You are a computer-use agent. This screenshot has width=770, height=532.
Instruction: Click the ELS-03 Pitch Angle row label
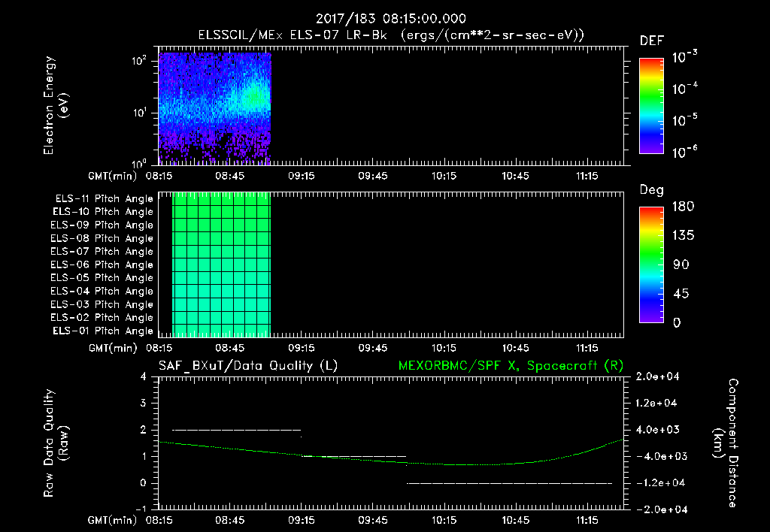(102, 305)
